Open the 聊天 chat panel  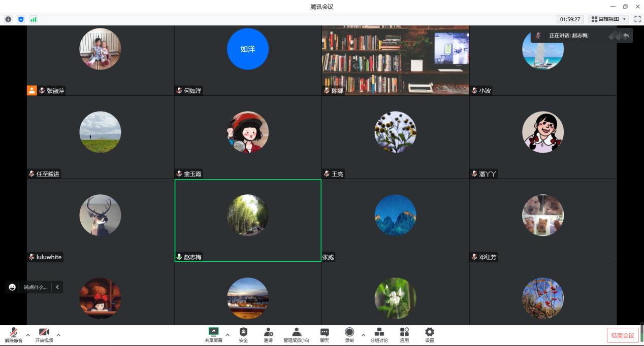325,335
